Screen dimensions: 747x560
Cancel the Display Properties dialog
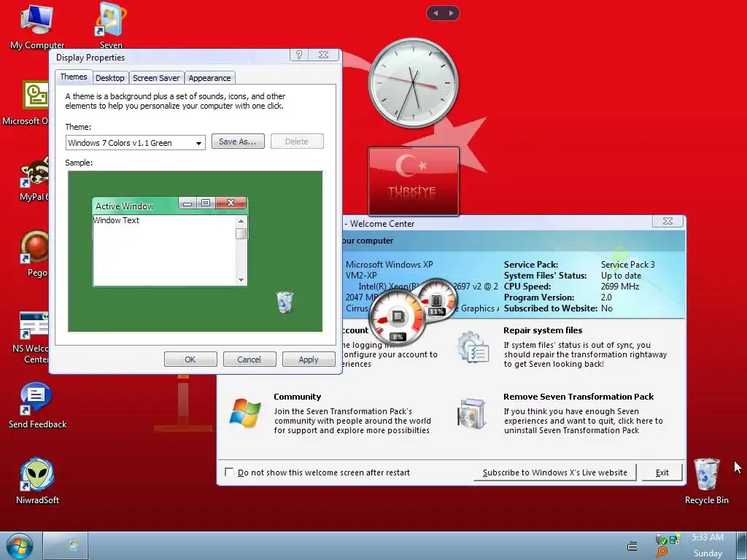(249, 359)
